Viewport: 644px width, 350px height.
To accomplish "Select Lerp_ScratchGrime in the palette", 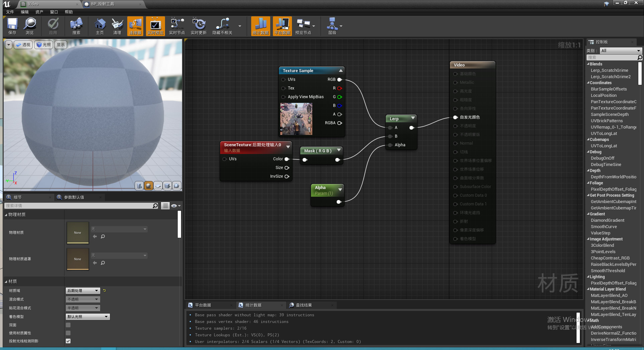I will pyautogui.click(x=609, y=70).
